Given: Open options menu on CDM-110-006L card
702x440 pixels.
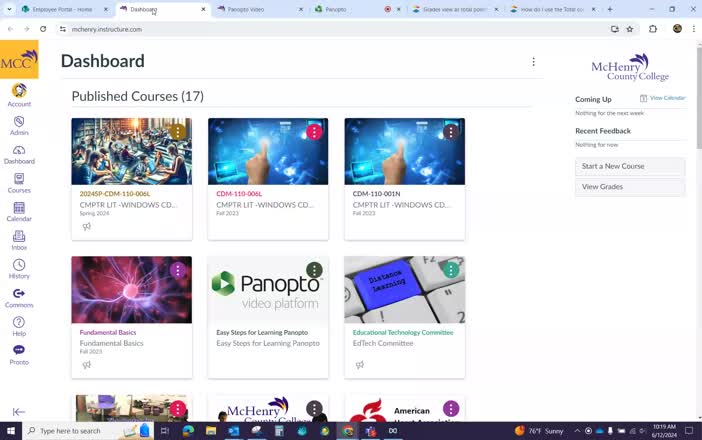Looking at the screenshot, I should 314,132.
